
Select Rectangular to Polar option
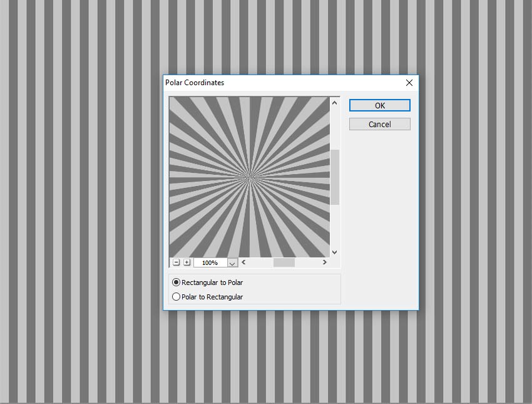coord(208,282)
